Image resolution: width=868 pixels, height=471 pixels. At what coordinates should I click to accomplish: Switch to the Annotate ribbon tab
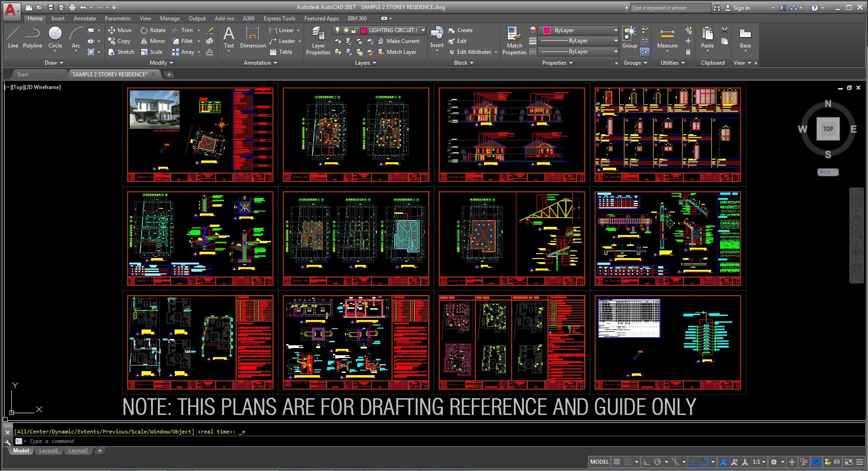click(x=85, y=19)
